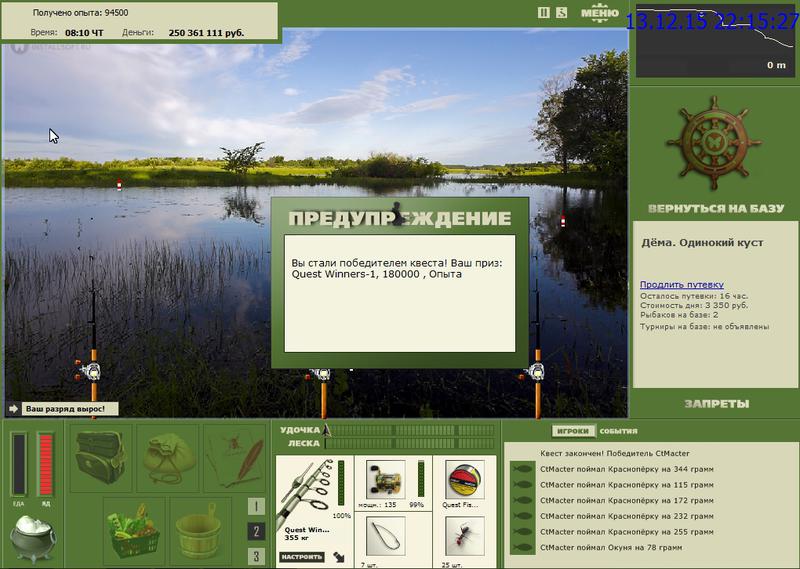This screenshot has height=569, width=800.
Task: Open the fish keepnet sack icon
Action: tap(168, 456)
